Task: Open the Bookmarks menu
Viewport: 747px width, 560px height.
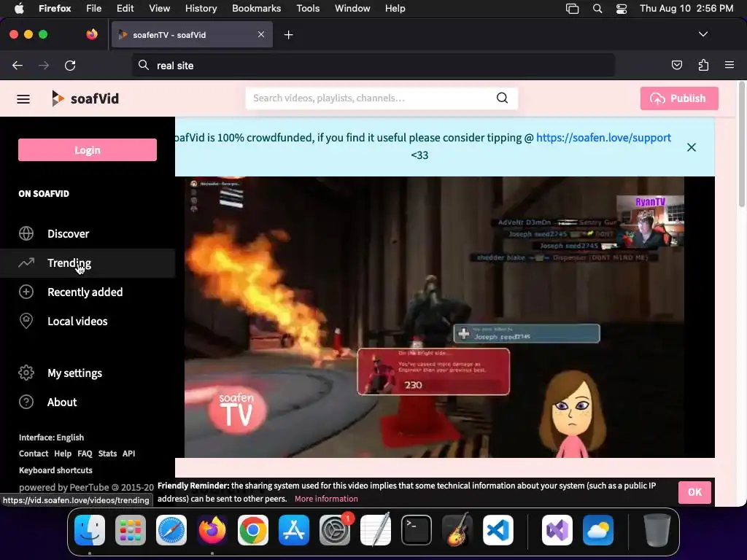Action: click(256, 9)
